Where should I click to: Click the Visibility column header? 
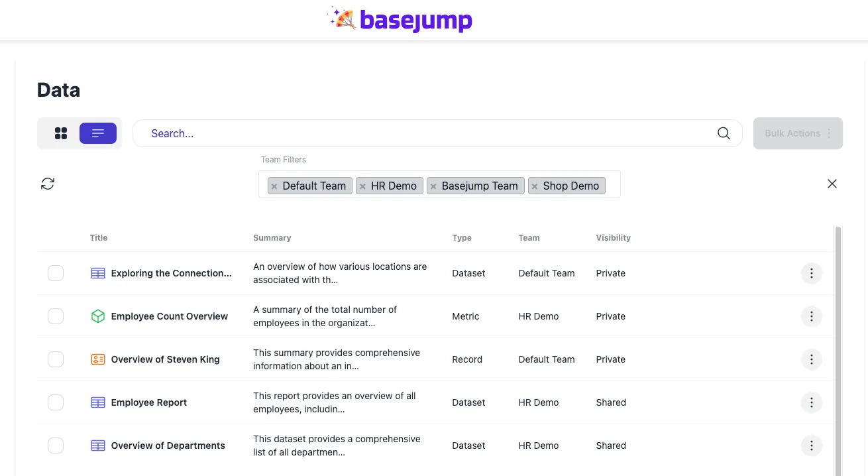click(614, 237)
